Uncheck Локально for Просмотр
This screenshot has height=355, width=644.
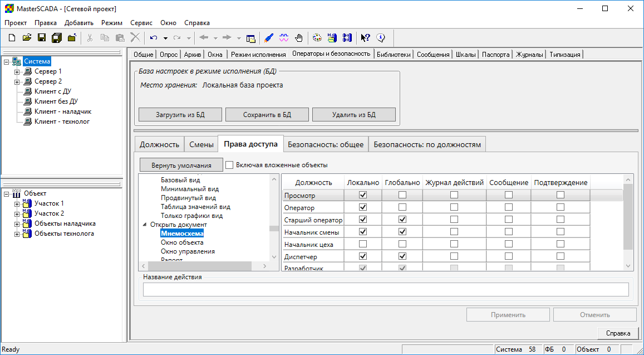363,195
